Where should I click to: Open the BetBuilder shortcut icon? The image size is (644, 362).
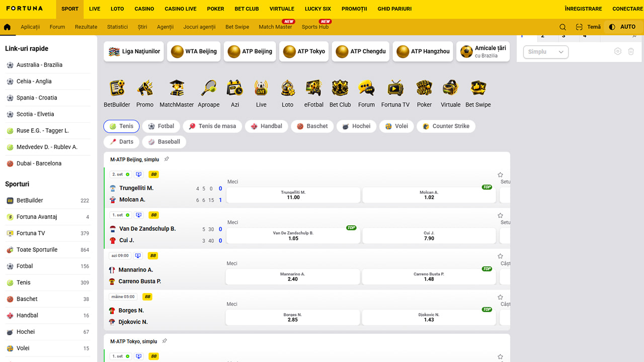tap(117, 88)
